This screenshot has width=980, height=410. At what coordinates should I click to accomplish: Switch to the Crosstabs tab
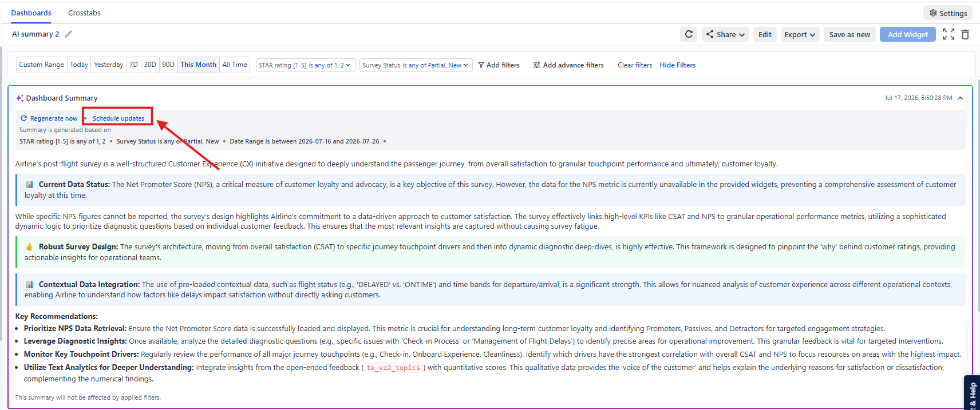click(84, 13)
